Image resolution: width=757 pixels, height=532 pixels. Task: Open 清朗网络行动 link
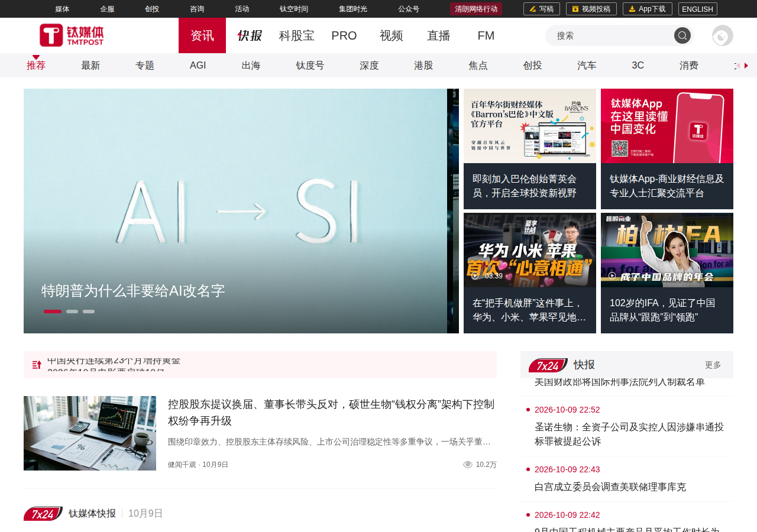coord(476,9)
